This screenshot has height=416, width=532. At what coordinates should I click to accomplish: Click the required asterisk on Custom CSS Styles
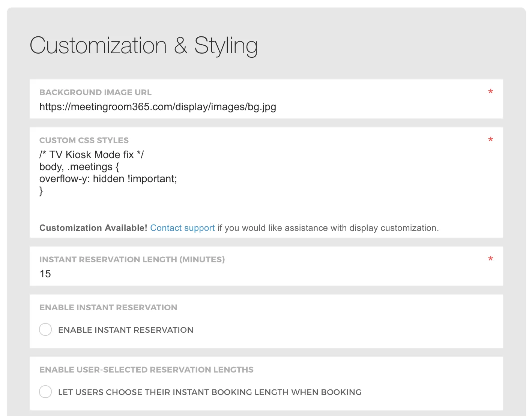pos(490,140)
